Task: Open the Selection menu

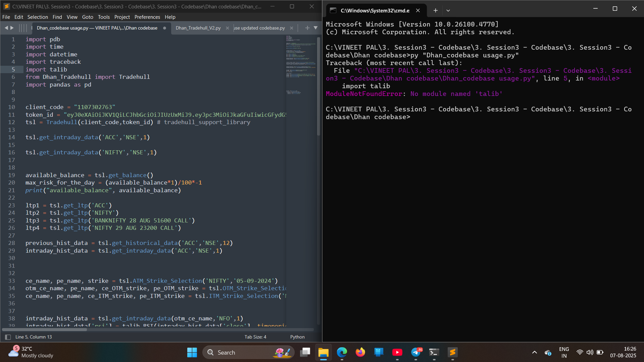Action: tap(38, 17)
